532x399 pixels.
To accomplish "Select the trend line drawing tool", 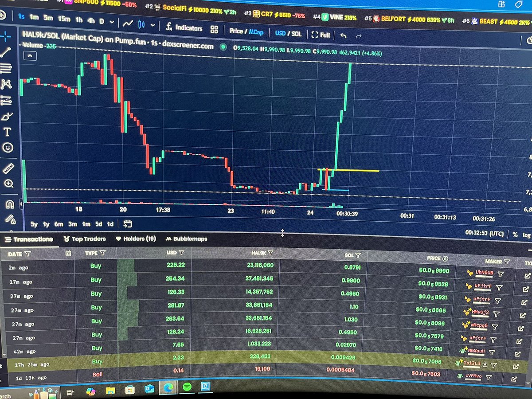I will click(6, 51).
